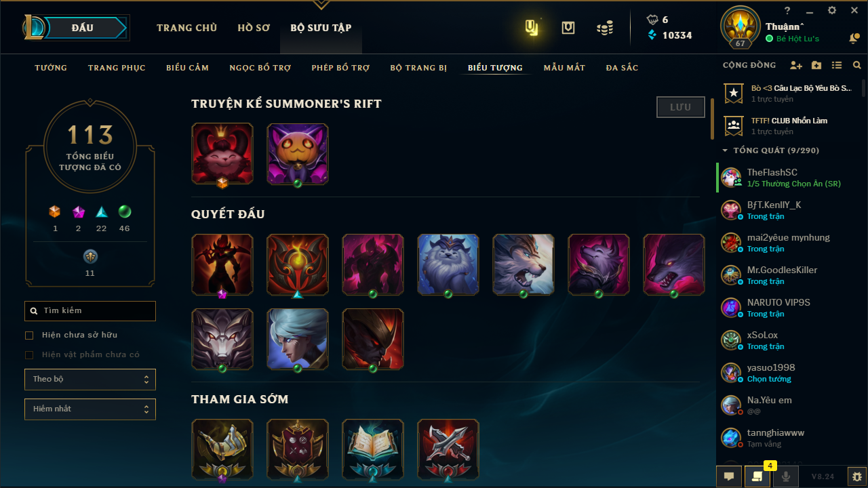The width and height of the screenshot is (868, 488).
Task: Open the 'Hồ sơ' menu item
Action: [254, 28]
